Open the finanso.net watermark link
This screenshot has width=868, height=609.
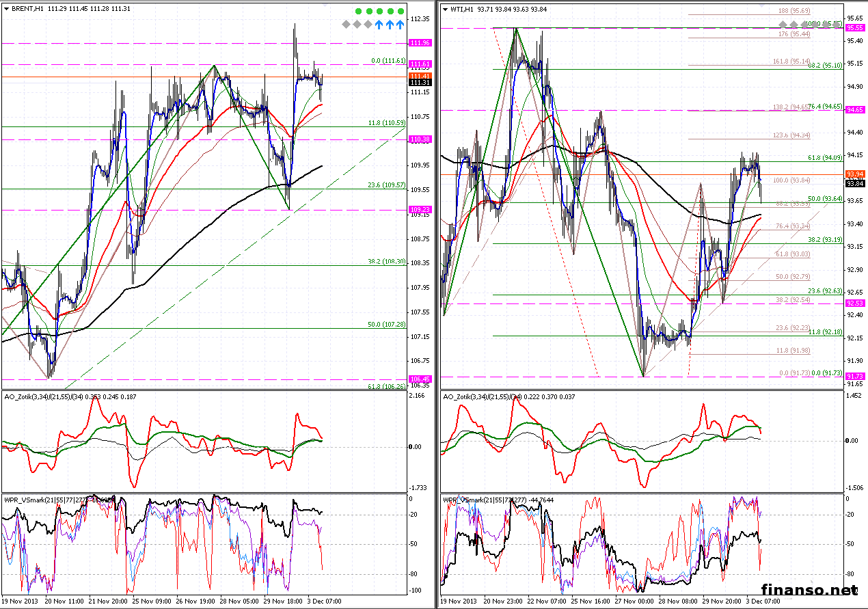coord(809,589)
